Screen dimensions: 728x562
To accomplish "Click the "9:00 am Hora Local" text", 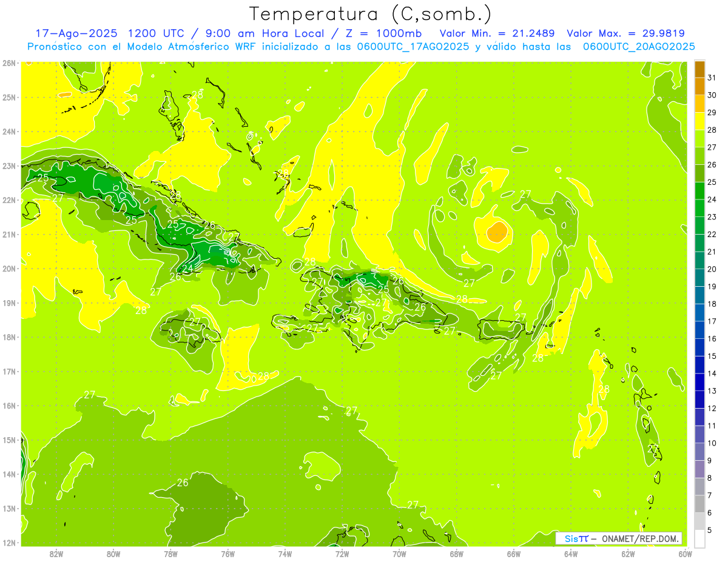I will click(x=263, y=33).
